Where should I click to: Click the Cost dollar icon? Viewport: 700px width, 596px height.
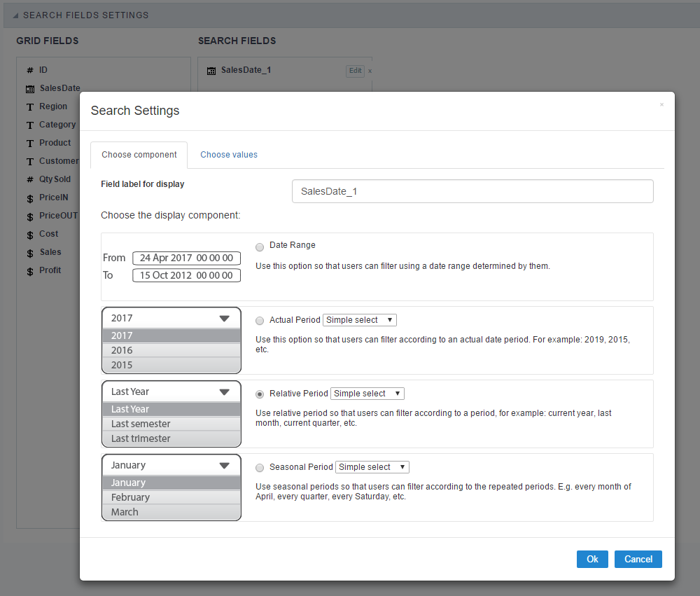(30, 235)
